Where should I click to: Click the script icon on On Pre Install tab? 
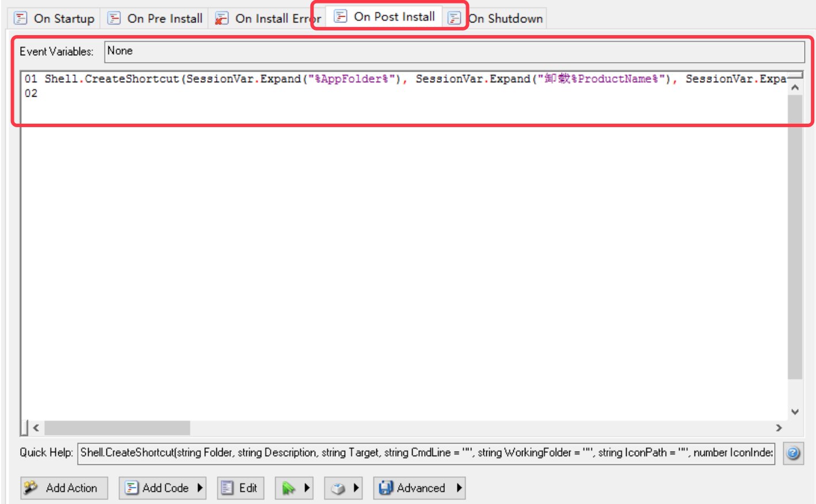coord(113,18)
